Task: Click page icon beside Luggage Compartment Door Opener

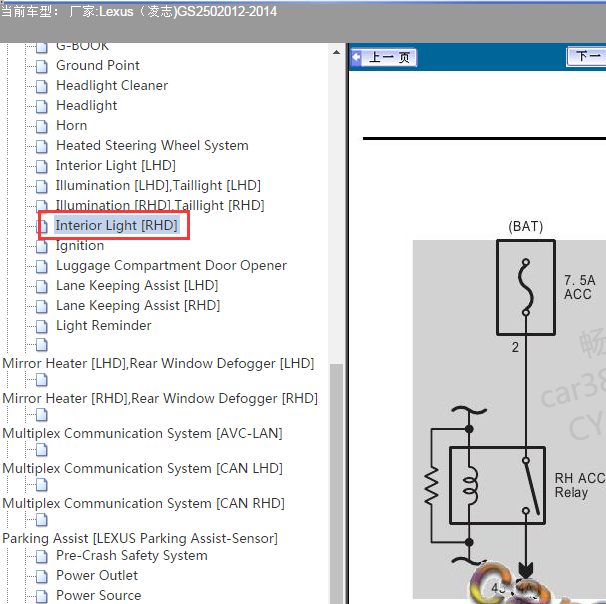Action: [42, 267]
